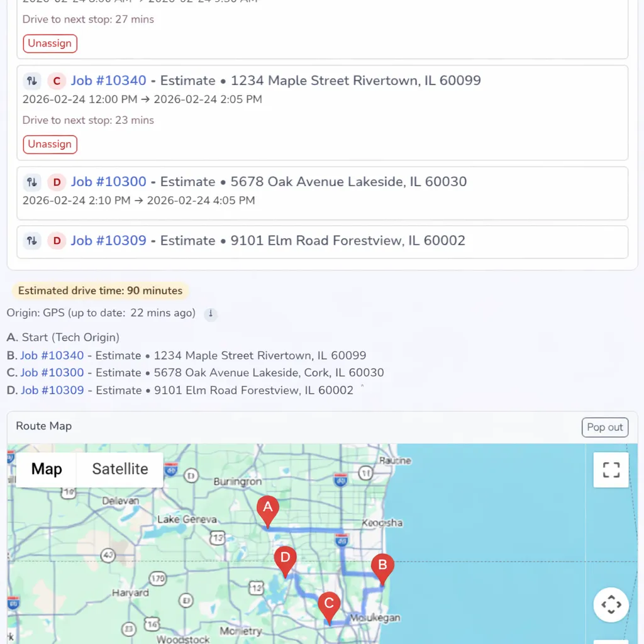The height and width of the screenshot is (644, 644).
Task: Click the address 1234 Maple Street in C card
Action: 356,80
